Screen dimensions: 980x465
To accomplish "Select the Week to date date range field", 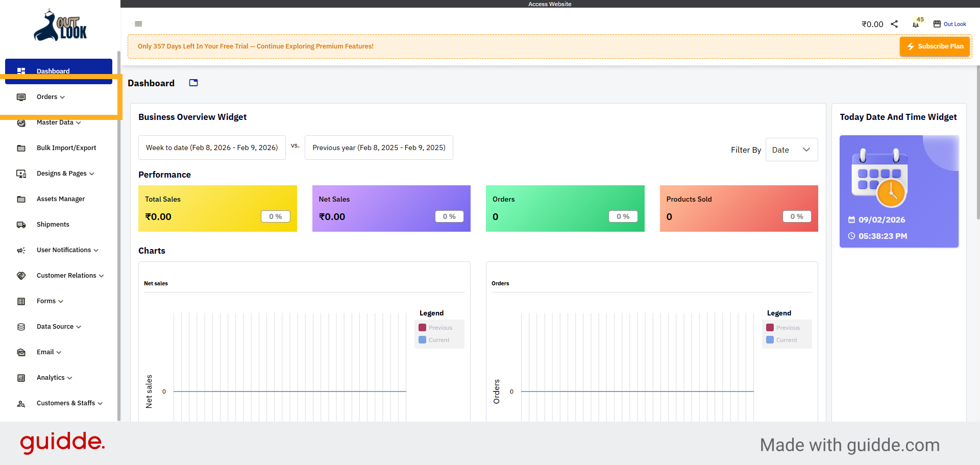I will point(212,148).
